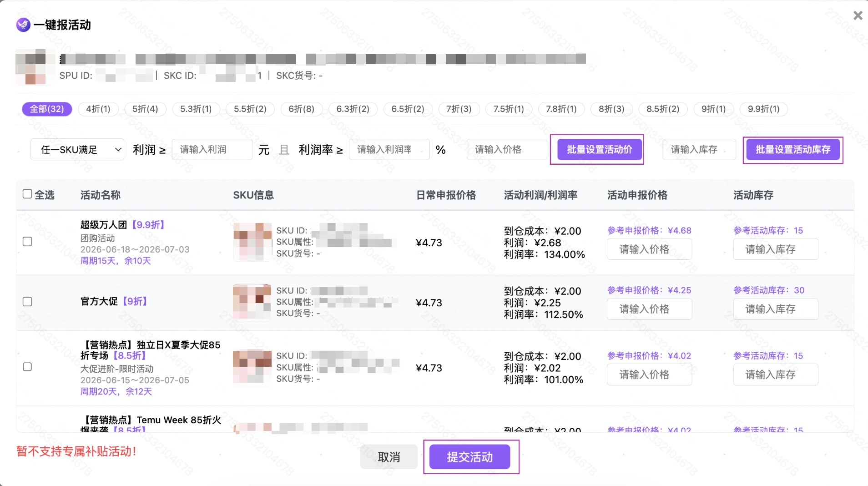The height and width of the screenshot is (486, 868).
Task: Focus the batch 请输入库存 input in filter row
Action: click(699, 150)
